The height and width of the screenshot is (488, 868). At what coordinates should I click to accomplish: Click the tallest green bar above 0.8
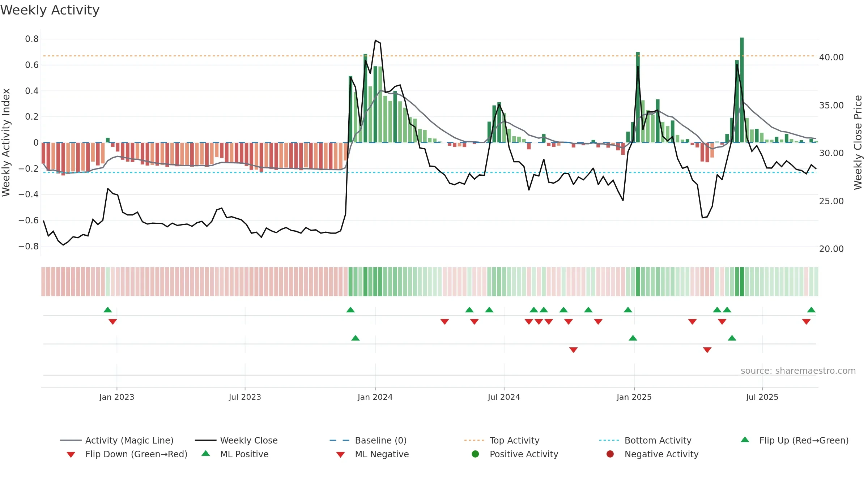point(742,90)
